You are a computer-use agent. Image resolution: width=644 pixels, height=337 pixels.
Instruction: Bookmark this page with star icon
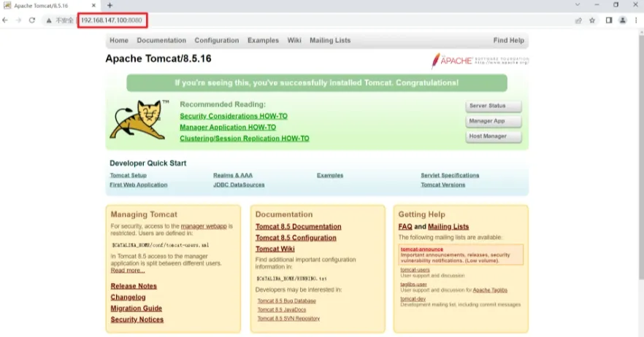click(x=592, y=20)
